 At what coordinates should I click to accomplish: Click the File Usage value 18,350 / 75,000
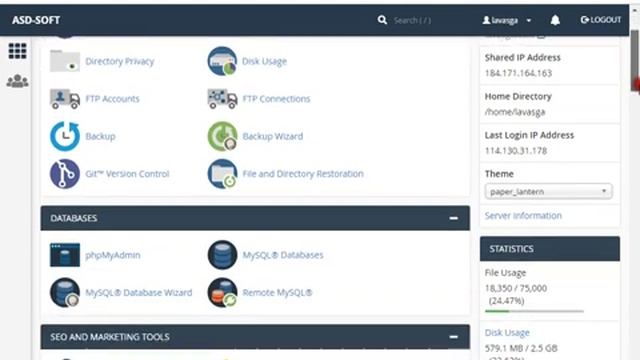click(x=516, y=288)
